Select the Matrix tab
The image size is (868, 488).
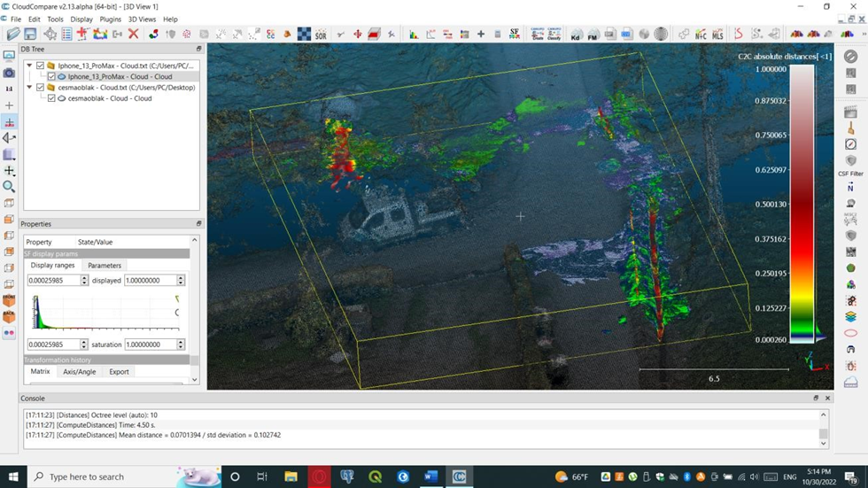pyautogui.click(x=40, y=371)
